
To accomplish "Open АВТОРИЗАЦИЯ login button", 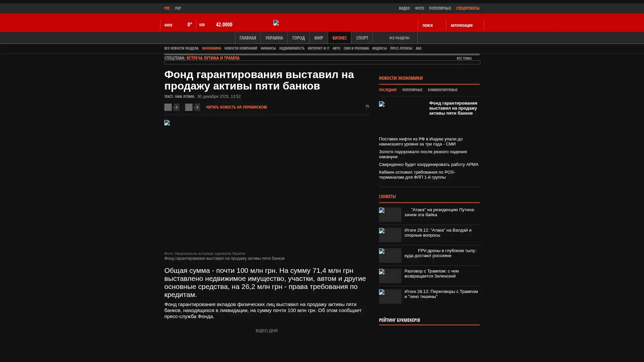I will (462, 25).
